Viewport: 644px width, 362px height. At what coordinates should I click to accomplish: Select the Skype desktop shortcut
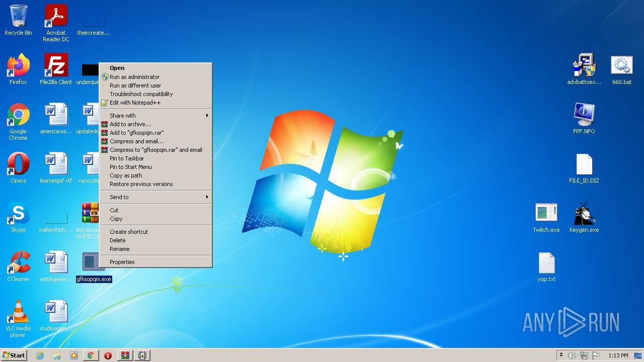[18, 217]
